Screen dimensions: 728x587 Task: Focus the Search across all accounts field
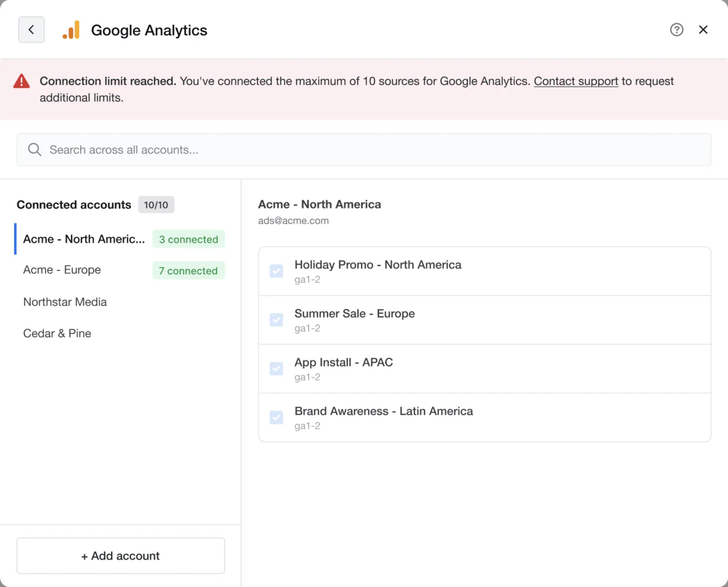(x=364, y=150)
